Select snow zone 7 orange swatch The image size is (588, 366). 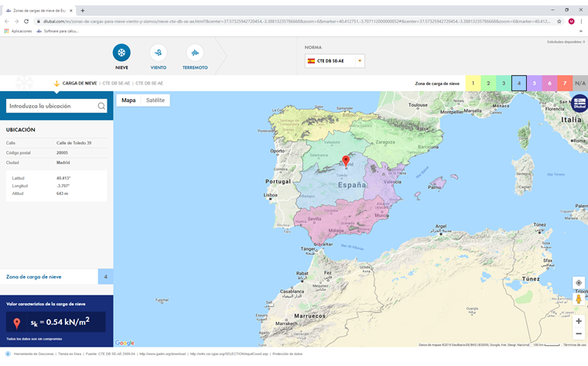pos(565,84)
